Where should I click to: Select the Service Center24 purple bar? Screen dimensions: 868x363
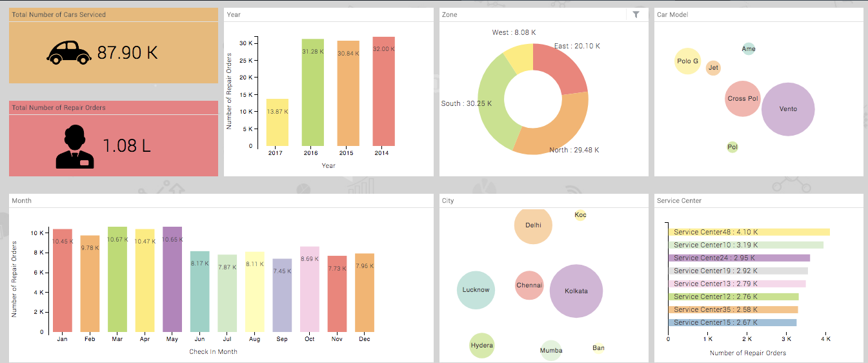tap(739, 258)
